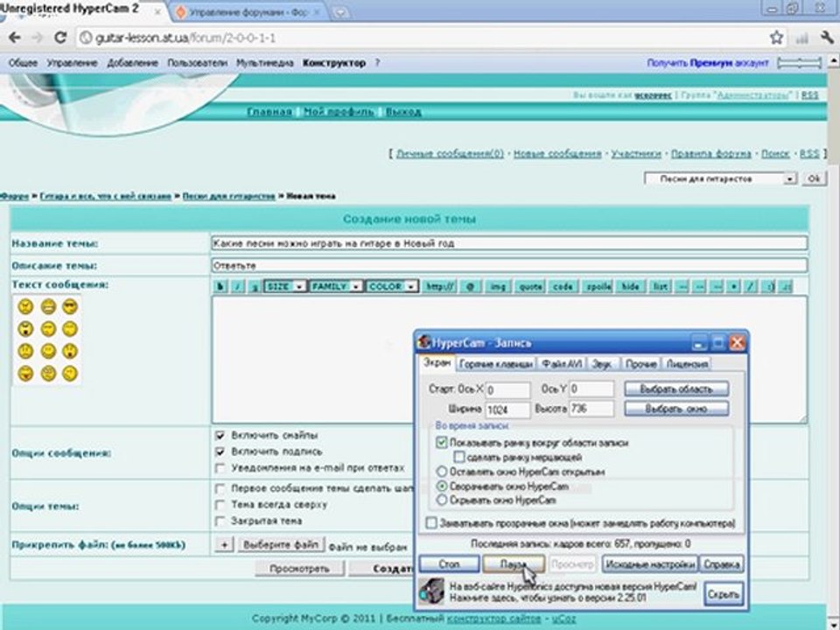Insert the sunglasses cool smiley
Screen dimensions: 840x630
point(70,306)
